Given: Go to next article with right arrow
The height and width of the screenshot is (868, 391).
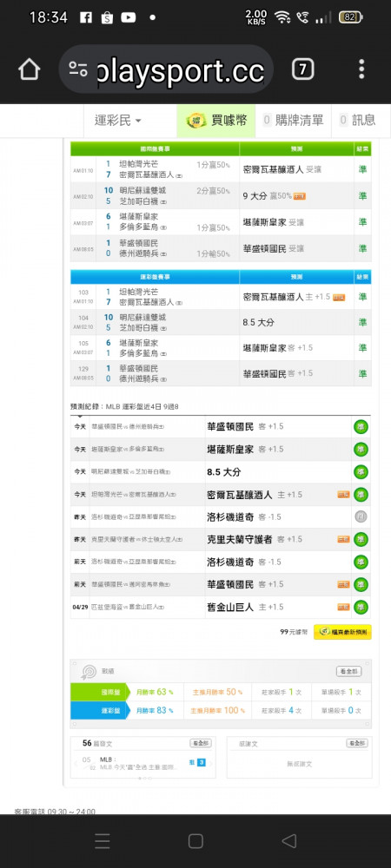Looking at the screenshot, I should 211,764.
